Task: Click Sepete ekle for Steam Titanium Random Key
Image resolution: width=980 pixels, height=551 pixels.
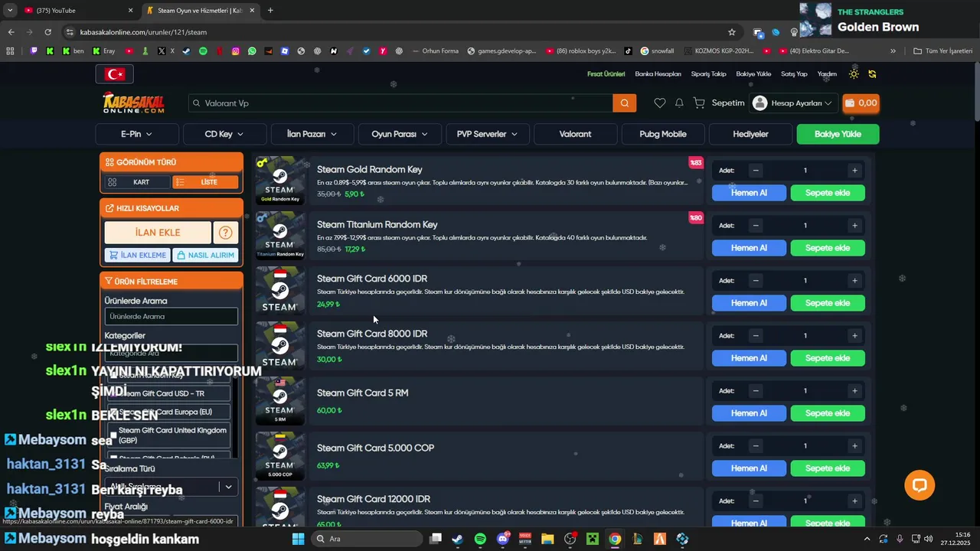Action: 828,248
